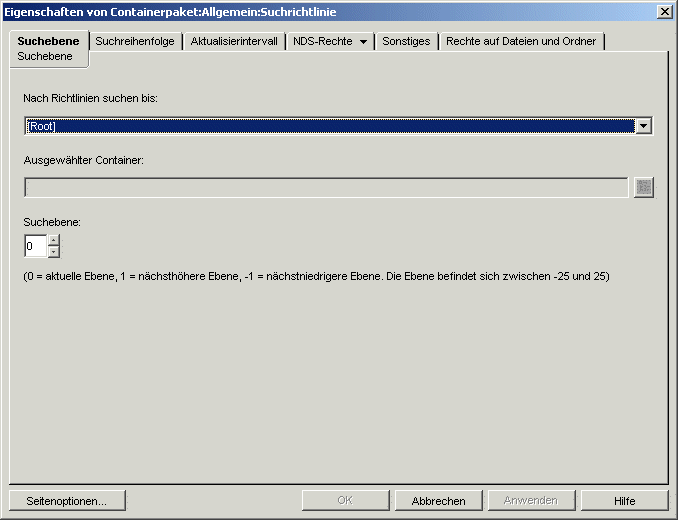The height and width of the screenshot is (520, 678).
Task: Decrease the Suchebene value with down arrow
Action: tap(54, 252)
